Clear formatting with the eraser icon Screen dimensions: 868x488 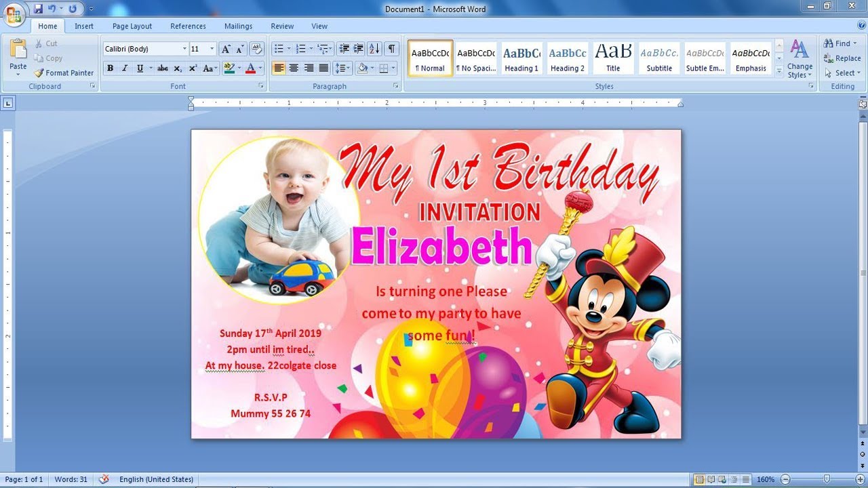tap(256, 49)
